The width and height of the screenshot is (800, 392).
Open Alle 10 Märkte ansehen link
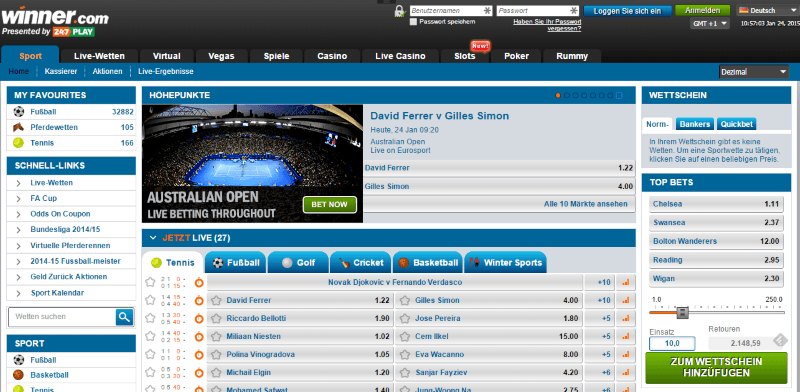click(586, 204)
